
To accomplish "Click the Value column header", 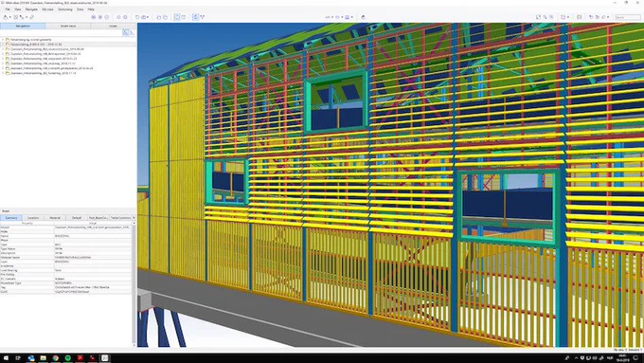I will (x=93, y=224).
